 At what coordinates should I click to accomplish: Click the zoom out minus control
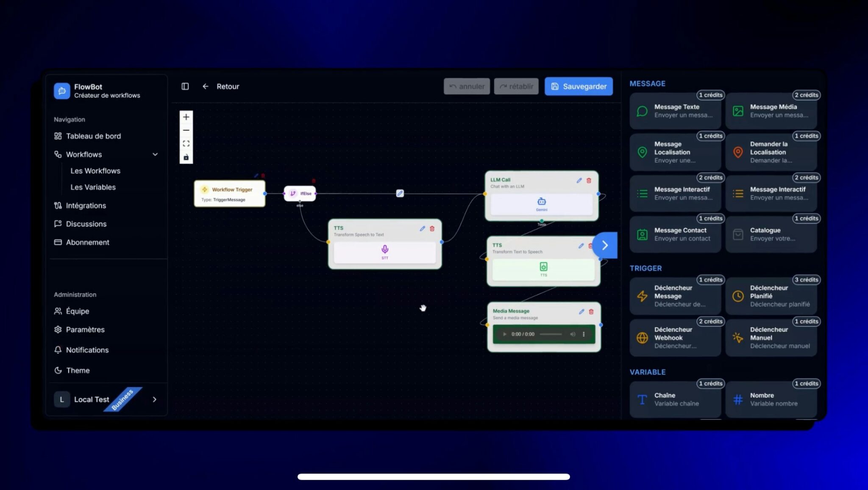[x=186, y=130]
